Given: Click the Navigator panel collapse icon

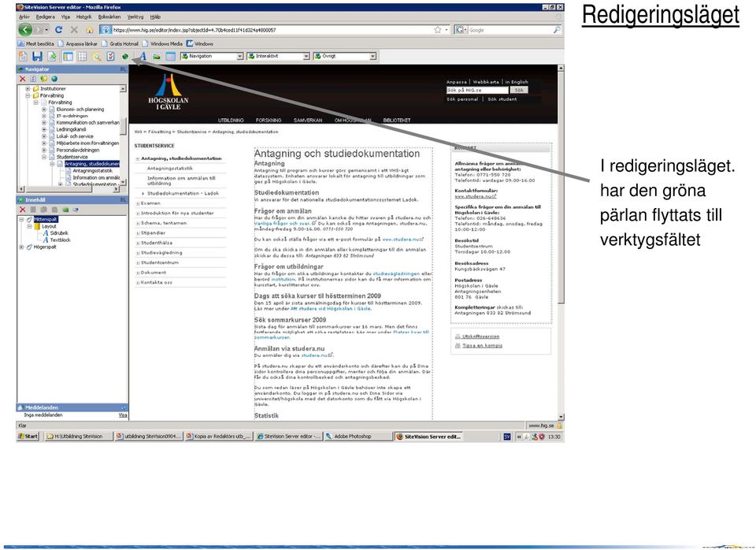Looking at the screenshot, I should 123,69.
